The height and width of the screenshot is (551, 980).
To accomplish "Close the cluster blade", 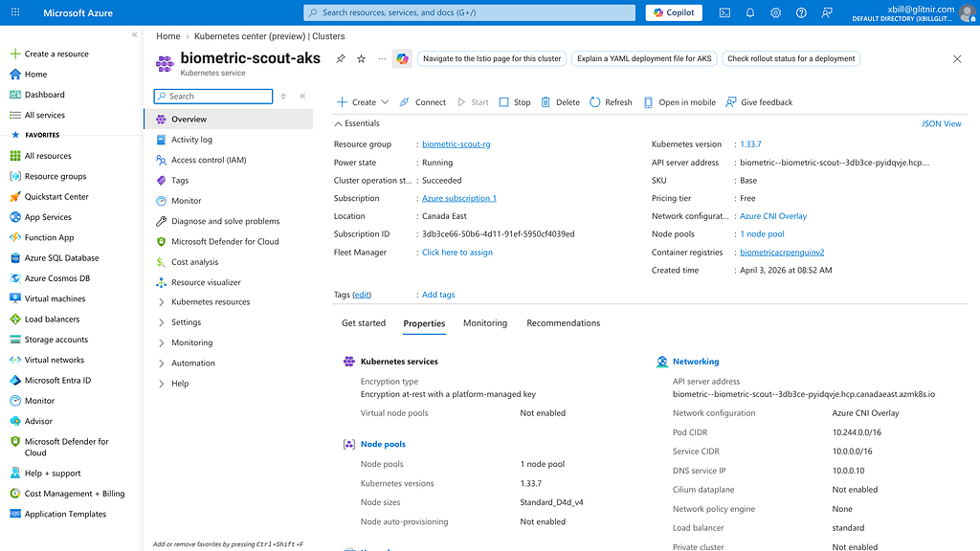I will 957,58.
